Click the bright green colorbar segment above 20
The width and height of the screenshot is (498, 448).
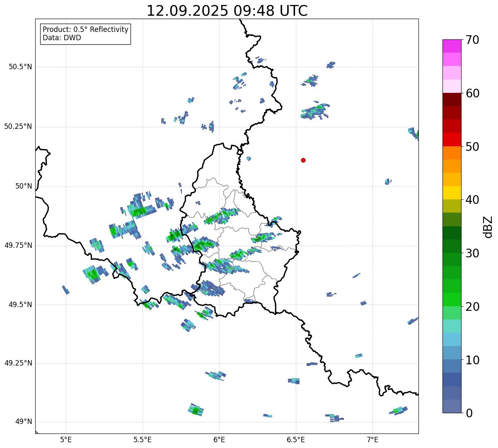(x=452, y=300)
